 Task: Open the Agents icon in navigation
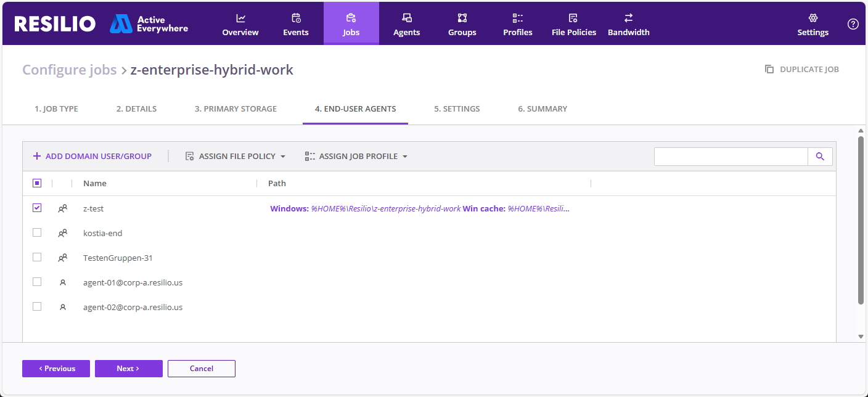click(407, 18)
